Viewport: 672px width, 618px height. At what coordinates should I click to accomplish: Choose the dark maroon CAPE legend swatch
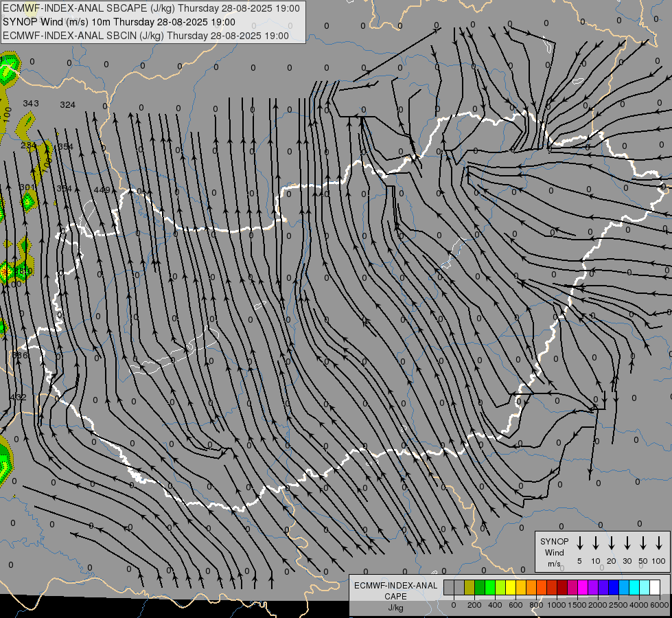point(562,588)
